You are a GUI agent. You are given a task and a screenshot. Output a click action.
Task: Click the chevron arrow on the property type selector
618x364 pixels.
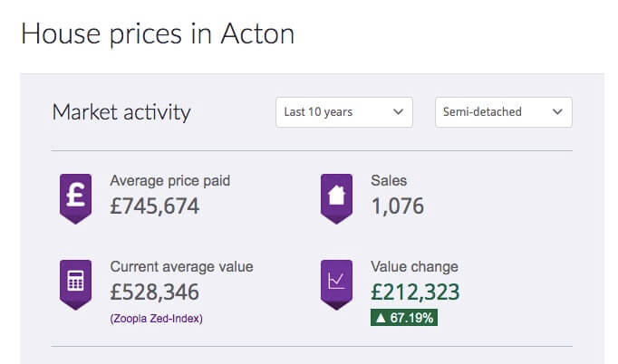point(556,112)
